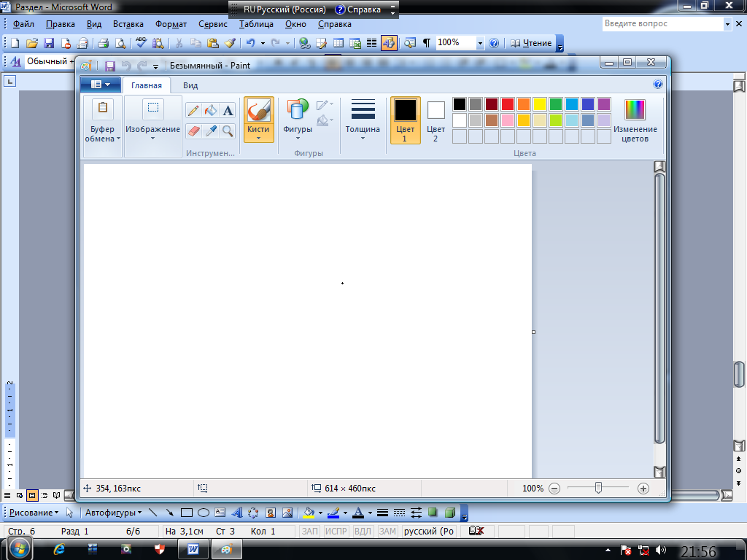Open the Толщина line thickness dropdown
Viewport: 747px width, 560px height.
pyautogui.click(x=363, y=120)
